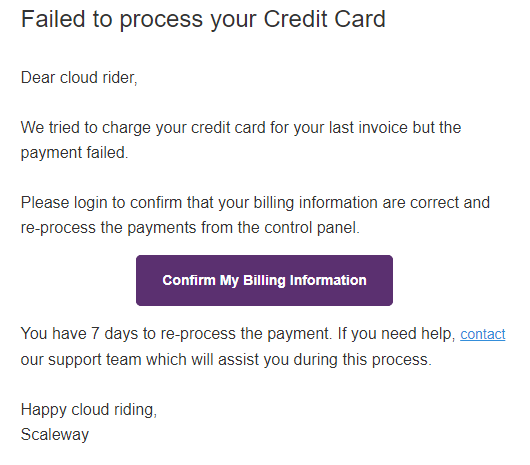530x465 pixels.
Task: Click the 'Please login to confirm' sentence line
Action: 255,203
